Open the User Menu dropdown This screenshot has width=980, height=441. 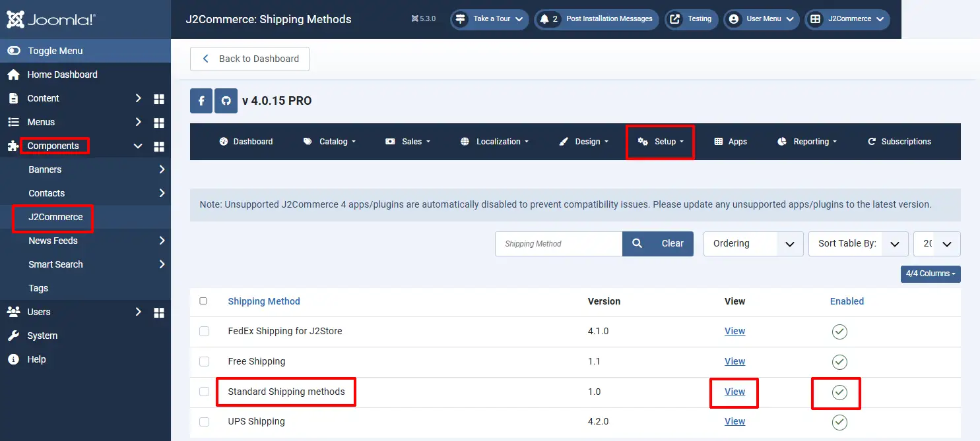pyautogui.click(x=762, y=19)
